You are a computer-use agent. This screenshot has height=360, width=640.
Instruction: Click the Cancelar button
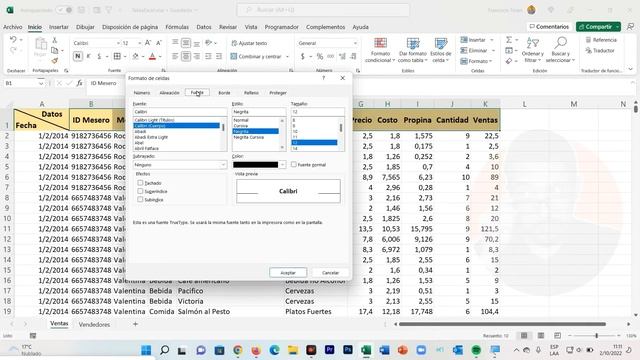[x=330, y=273]
